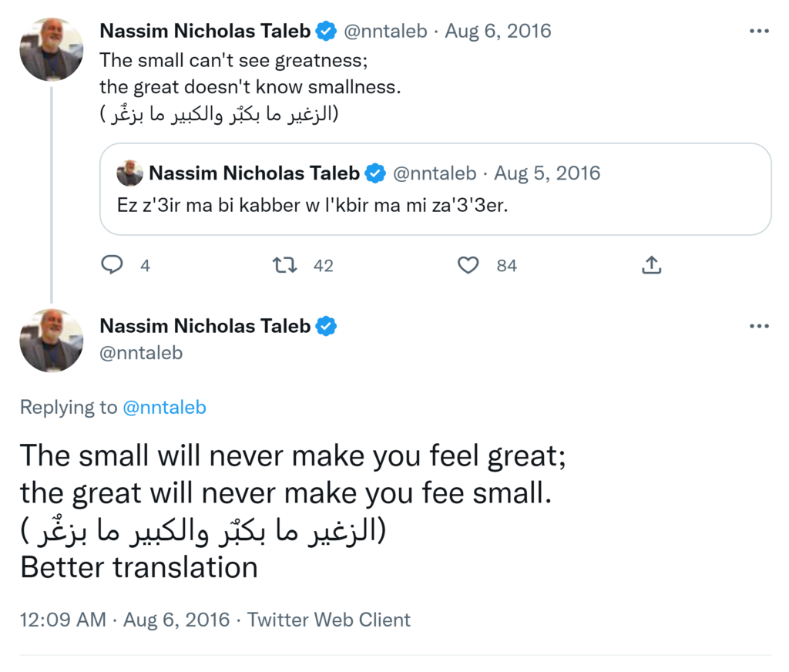Click the reply comment bubble icon
Image resolution: width=789 pixels, height=672 pixels.
coord(112,265)
